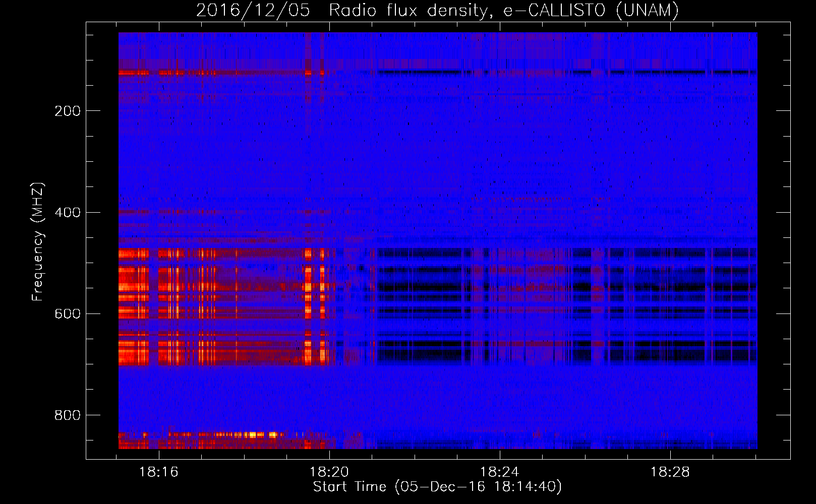The width and height of the screenshot is (816, 504).
Task: Click the 600 frequency tick label
Action: click(68, 313)
